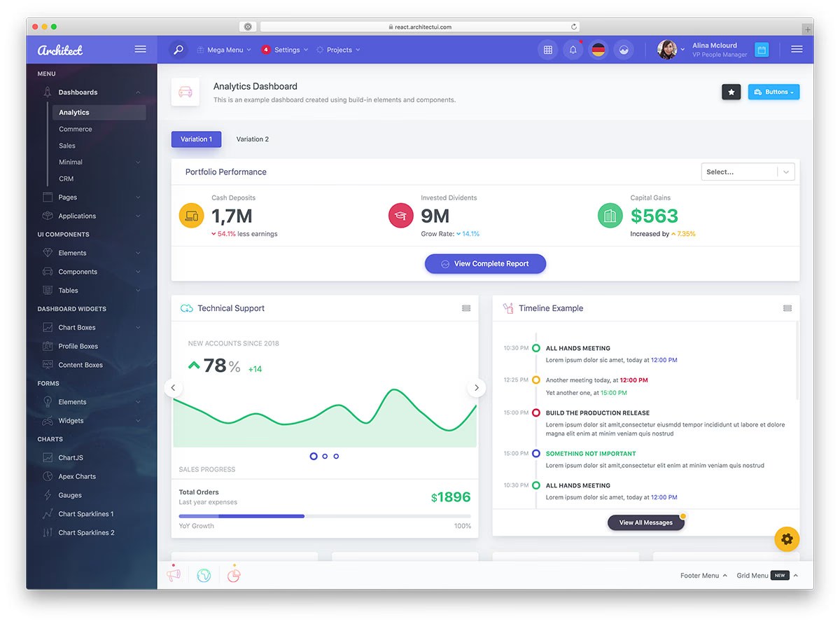Screen dimensions: 840x624
Task: Collapse the Footer Menu
Action: coord(703,575)
